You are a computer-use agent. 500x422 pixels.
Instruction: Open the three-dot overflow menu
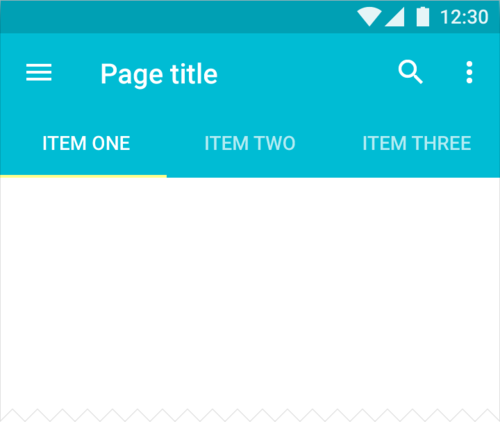pyautogui.click(x=469, y=72)
